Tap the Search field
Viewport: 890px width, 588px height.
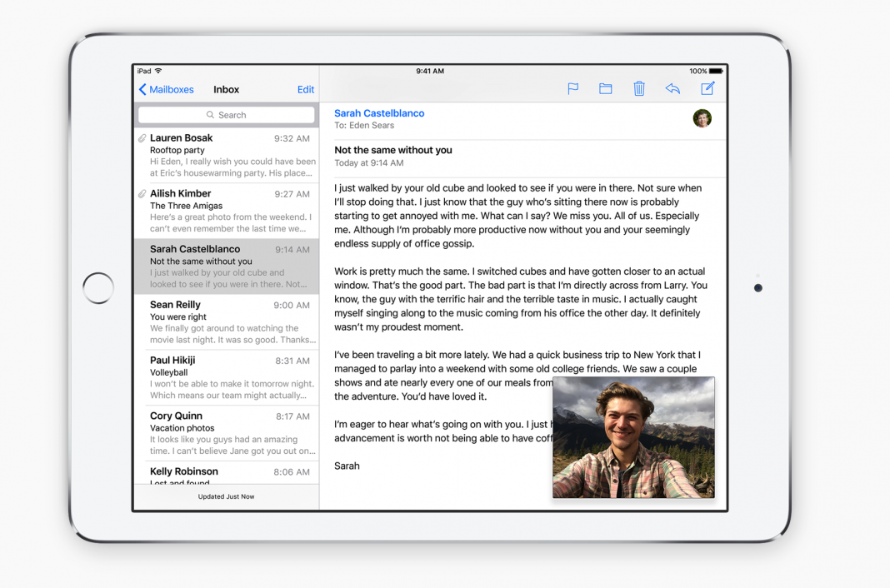coord(226,115)
